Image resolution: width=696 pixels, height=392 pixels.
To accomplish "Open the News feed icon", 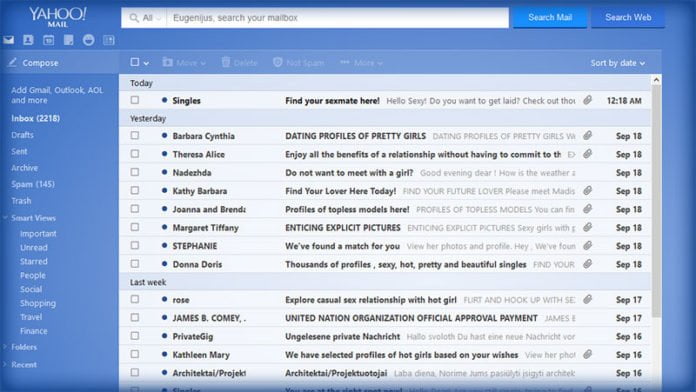I will pyautogui.click(x=109, y=40).
